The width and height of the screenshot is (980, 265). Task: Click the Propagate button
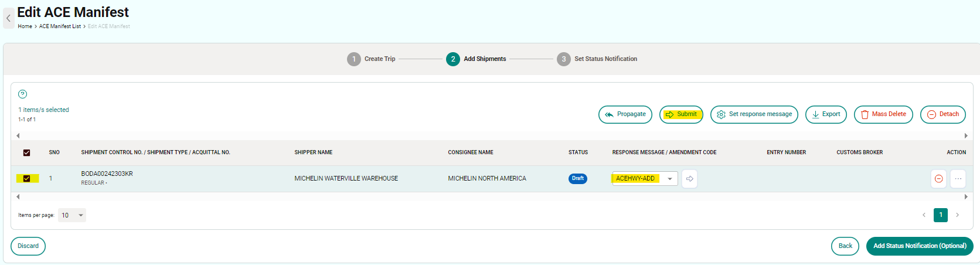[x=625, y=114]
